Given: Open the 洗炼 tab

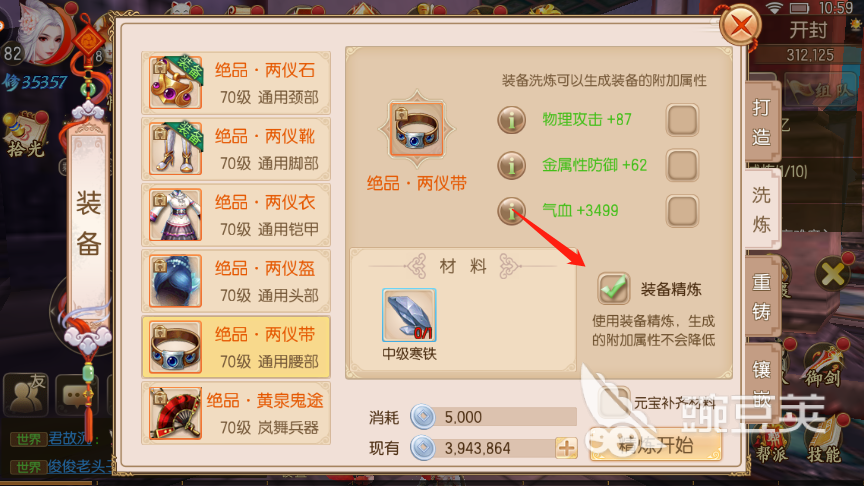Looking at the screenshot, I should 762,209.
